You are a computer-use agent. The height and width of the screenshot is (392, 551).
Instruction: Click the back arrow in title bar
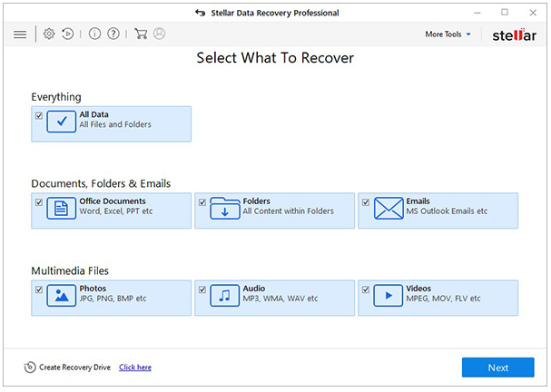[x=201, y=13]
